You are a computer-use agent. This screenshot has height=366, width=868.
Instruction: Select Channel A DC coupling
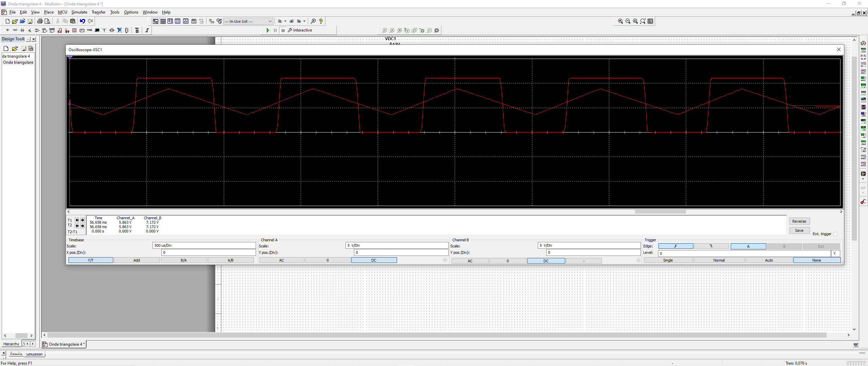374,260
